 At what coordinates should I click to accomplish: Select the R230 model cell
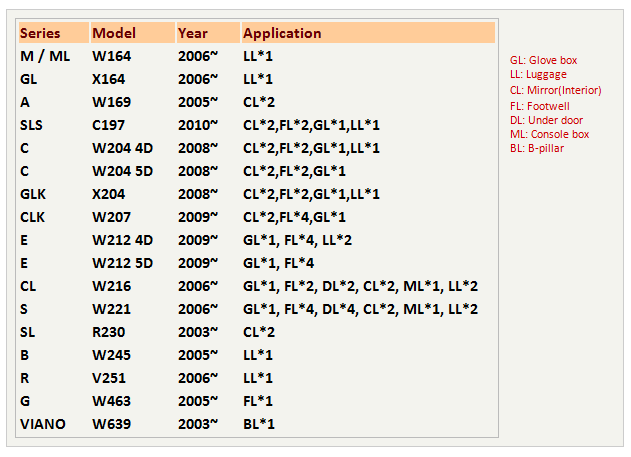pos(109,332)
